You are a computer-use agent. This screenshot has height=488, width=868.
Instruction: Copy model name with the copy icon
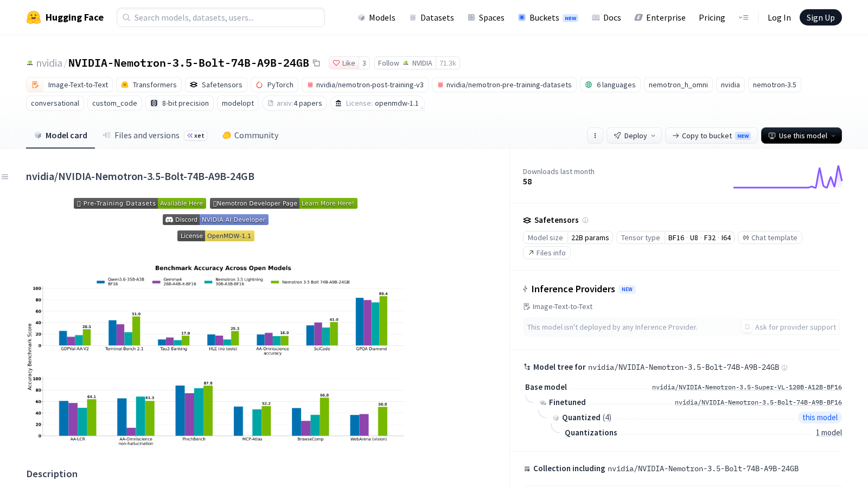click(316, 63)
